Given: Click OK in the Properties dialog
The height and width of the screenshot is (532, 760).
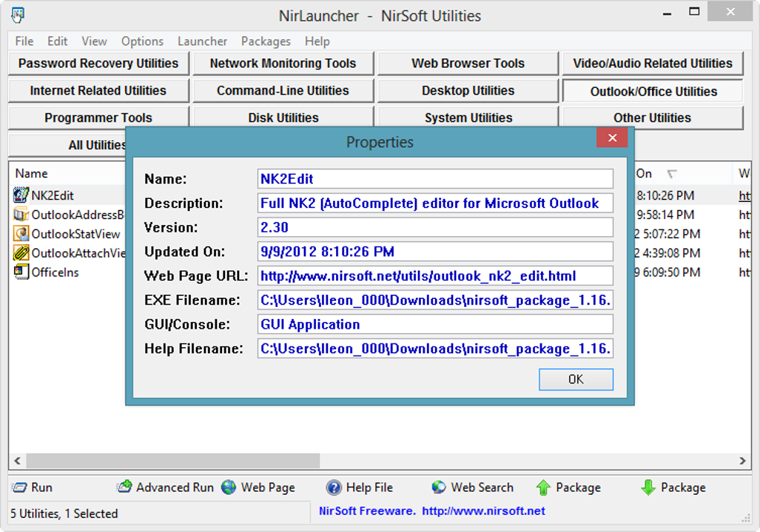Looking at the screenshot, I should point(576,379).
